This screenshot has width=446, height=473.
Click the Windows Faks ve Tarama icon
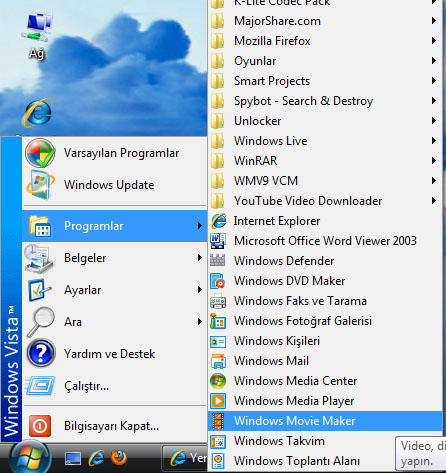point(218,301)
